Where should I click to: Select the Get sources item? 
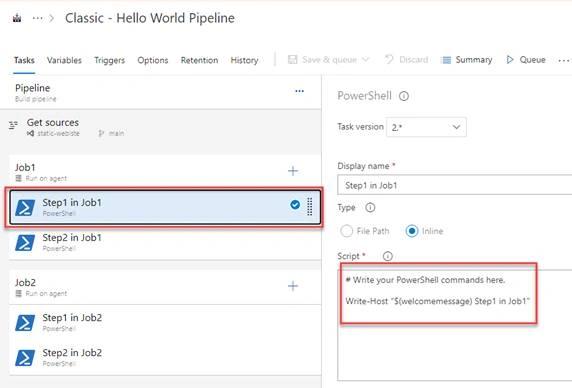coord(161,127)
